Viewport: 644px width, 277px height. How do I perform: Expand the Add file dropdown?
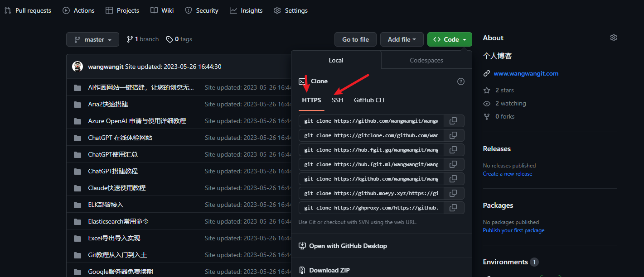tap(402, 39)
